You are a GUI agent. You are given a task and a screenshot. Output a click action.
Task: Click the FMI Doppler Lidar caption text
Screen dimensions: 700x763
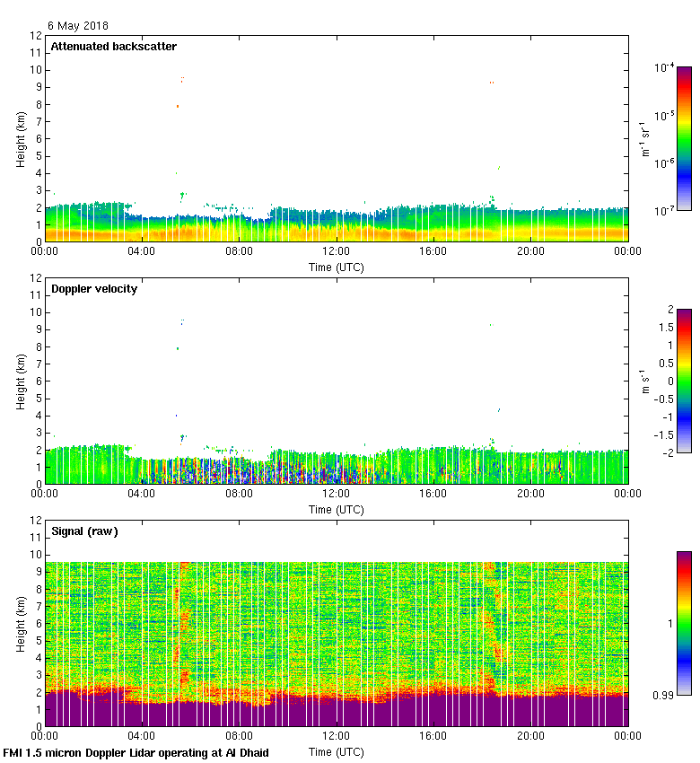tap(136, 753)
